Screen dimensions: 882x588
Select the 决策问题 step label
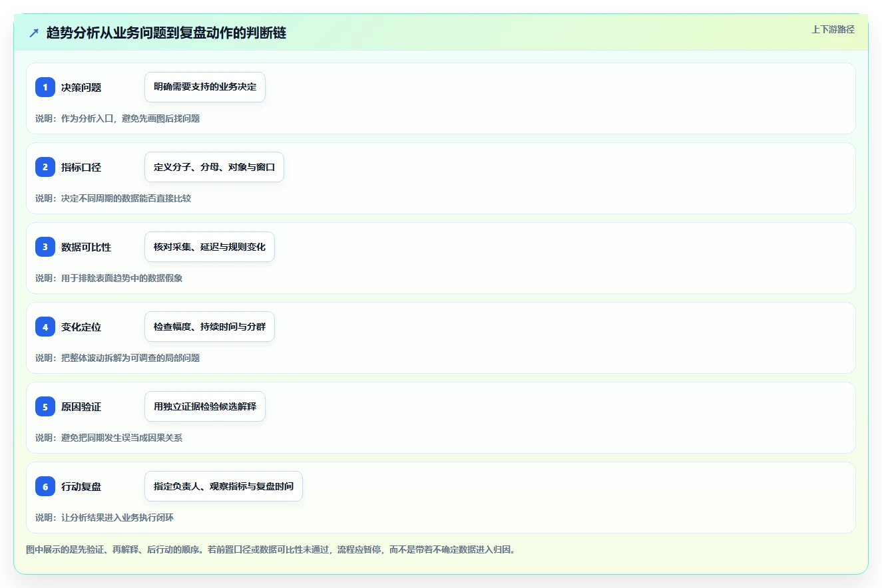coord(81,87)
